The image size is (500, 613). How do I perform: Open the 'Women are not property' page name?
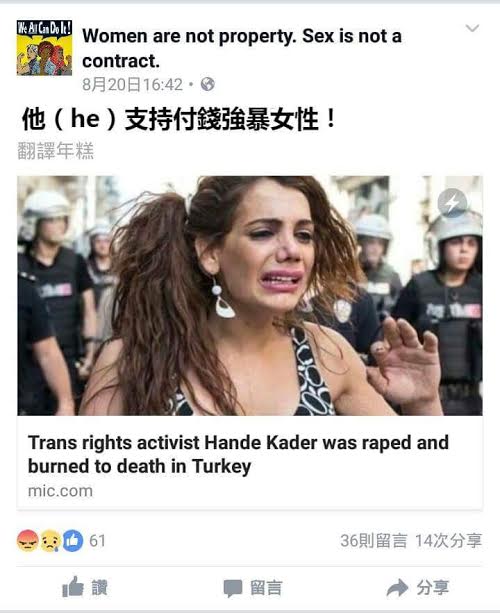pos(242,48)
